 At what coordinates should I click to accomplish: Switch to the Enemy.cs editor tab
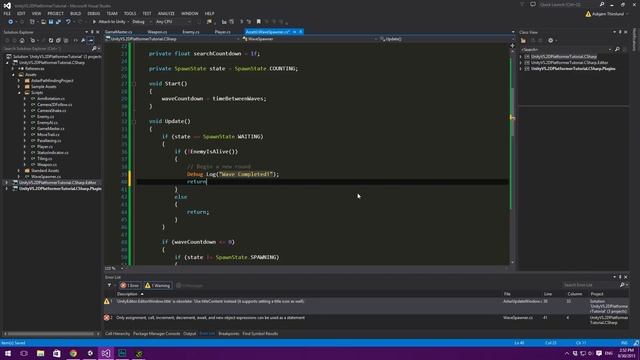191,32
